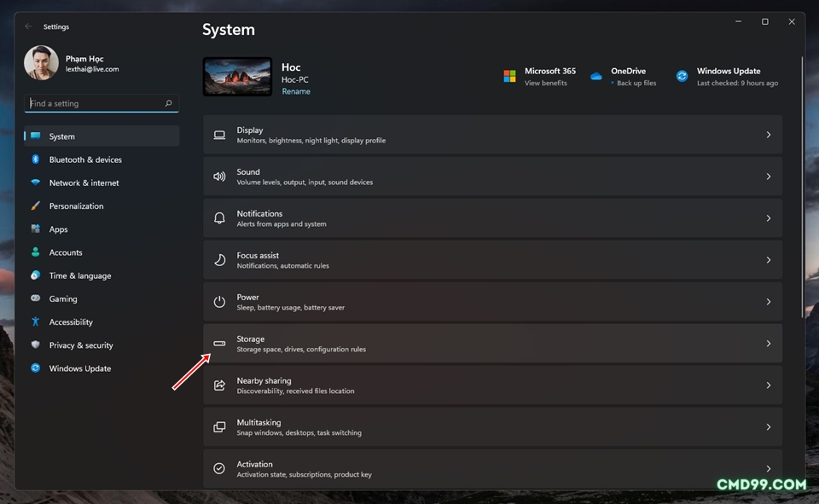Click 'Notifications, automatic rules' text

click(x=282, y=265)
